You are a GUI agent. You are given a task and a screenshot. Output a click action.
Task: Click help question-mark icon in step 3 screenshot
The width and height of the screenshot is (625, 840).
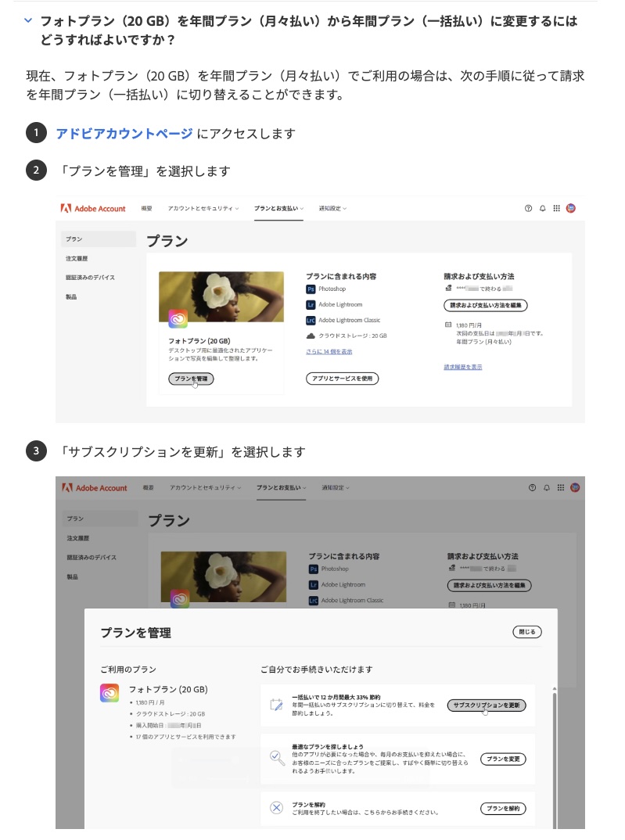click(x=533, y=488)
